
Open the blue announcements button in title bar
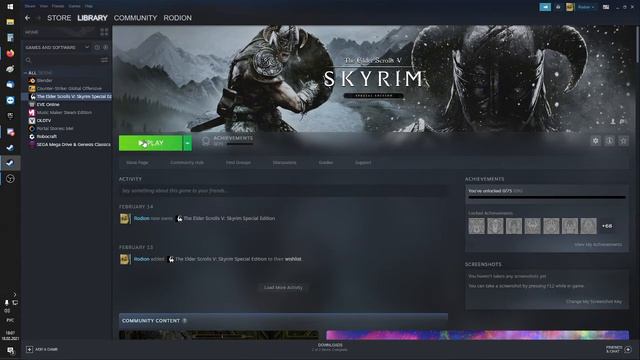[x=545, y=7]
